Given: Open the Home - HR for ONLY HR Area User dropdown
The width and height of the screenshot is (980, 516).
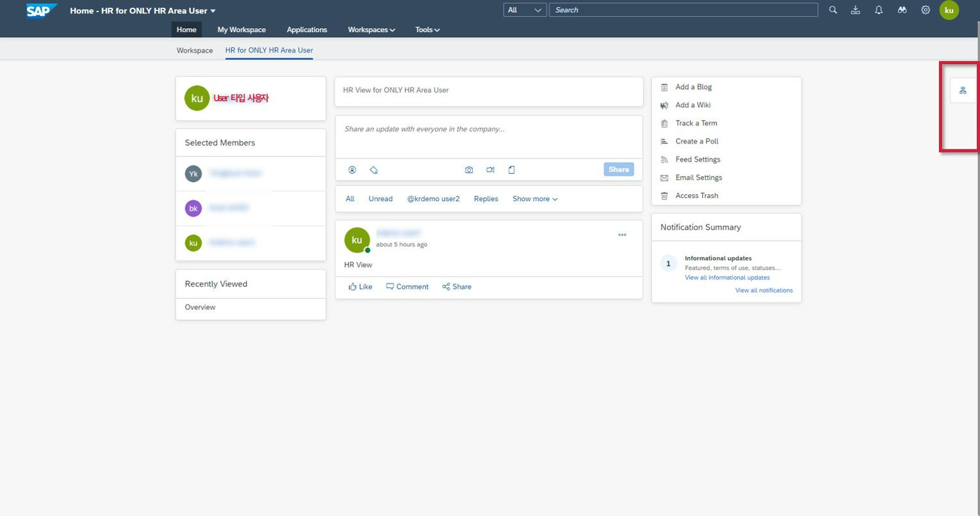Looking at the screenshot, I should pos(143,11).
